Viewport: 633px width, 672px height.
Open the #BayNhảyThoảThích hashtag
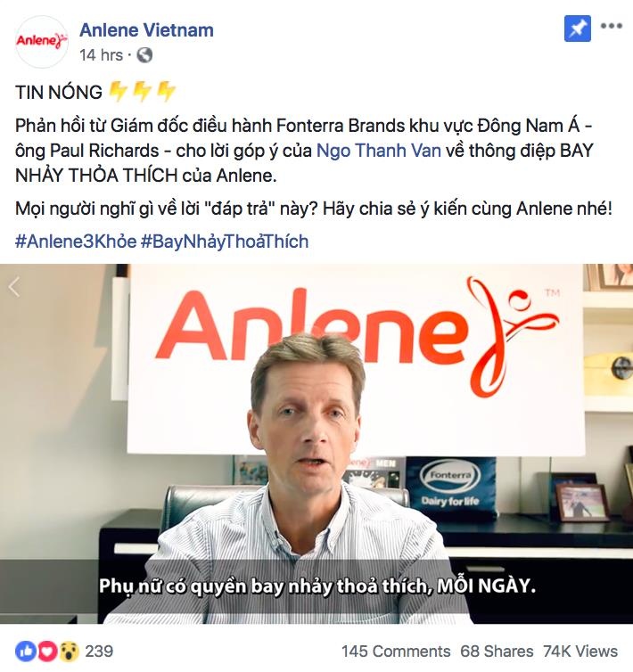[x=225, y=242]
